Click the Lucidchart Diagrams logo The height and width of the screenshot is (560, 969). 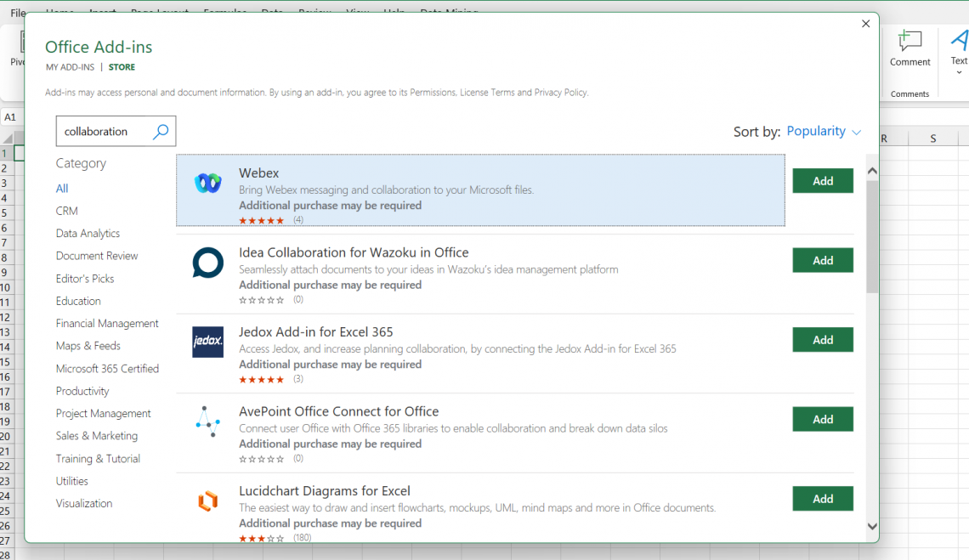(207, 499)
